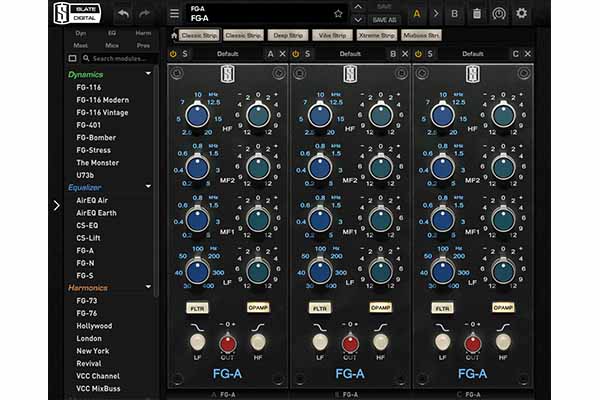The height and width of the screenshot is (400, 600).
Task: Click the magnifier icon in module search
Action: (x=86, y=59)
